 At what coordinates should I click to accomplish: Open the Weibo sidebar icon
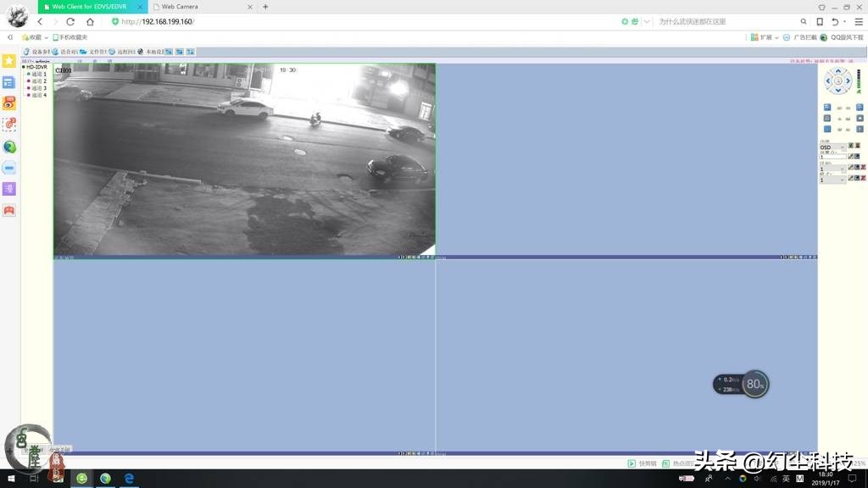point(8,103)
